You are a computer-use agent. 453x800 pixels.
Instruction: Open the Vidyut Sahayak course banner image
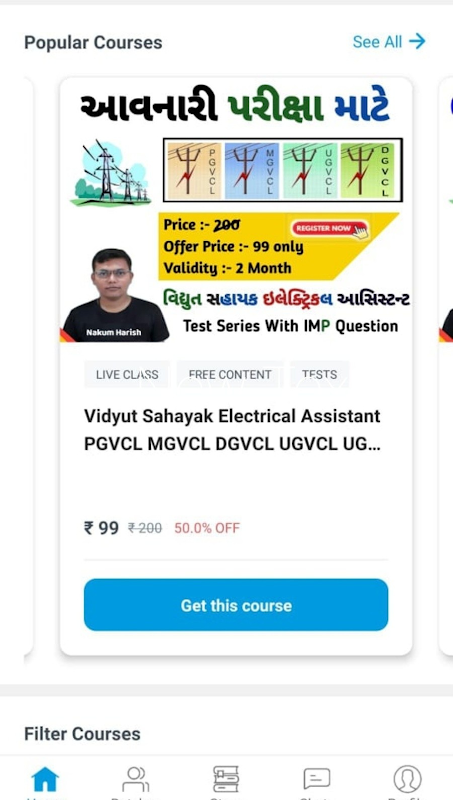pos(236,210)
